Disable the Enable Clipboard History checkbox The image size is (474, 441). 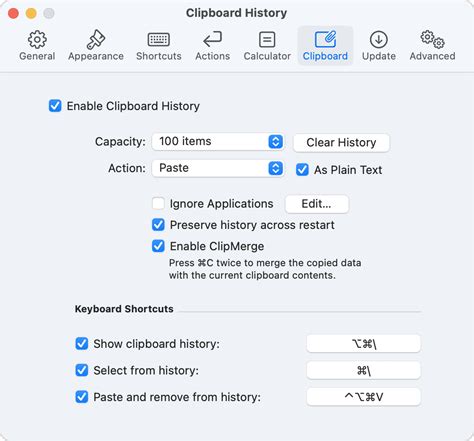click(x=55, y=106)
